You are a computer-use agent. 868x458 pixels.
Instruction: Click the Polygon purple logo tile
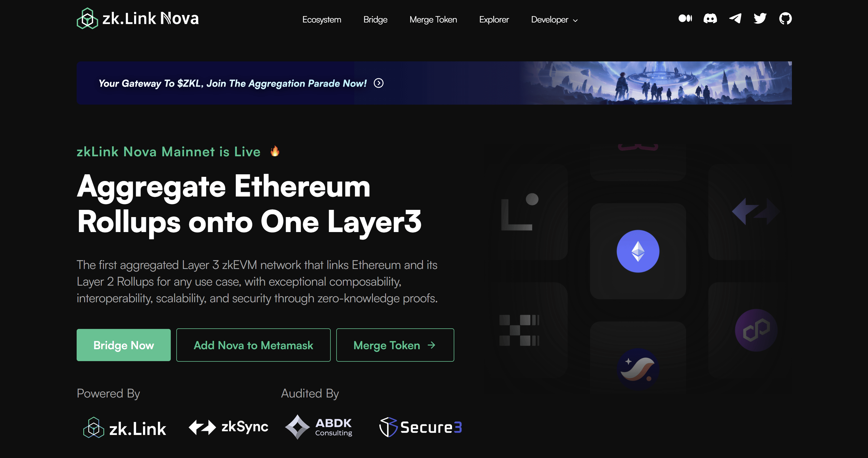pos(756,330)
